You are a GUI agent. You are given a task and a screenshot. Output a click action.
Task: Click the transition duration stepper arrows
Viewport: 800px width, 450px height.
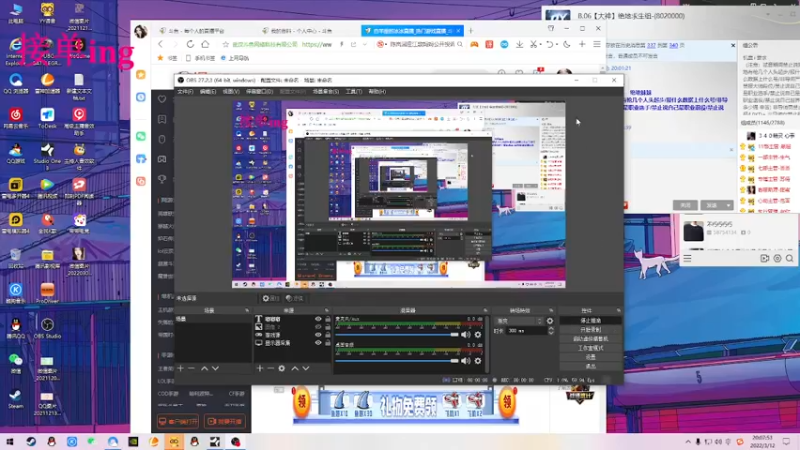click(x=551, y=331)
